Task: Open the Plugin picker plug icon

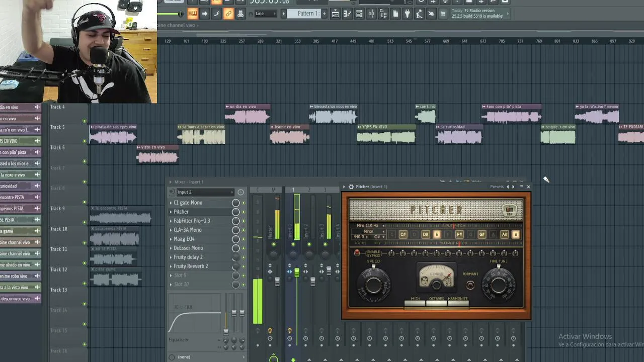Action: pyautogui.click(x=407, y=14)
